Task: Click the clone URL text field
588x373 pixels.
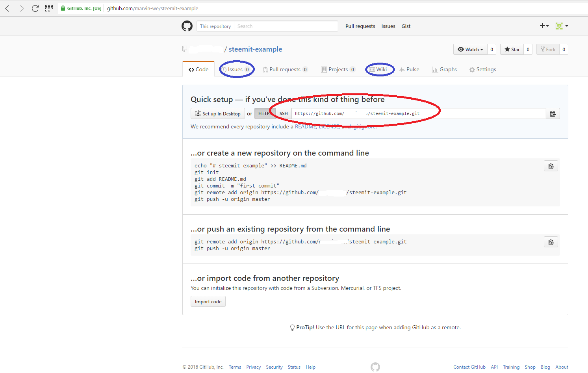Action: click(419, 113)
